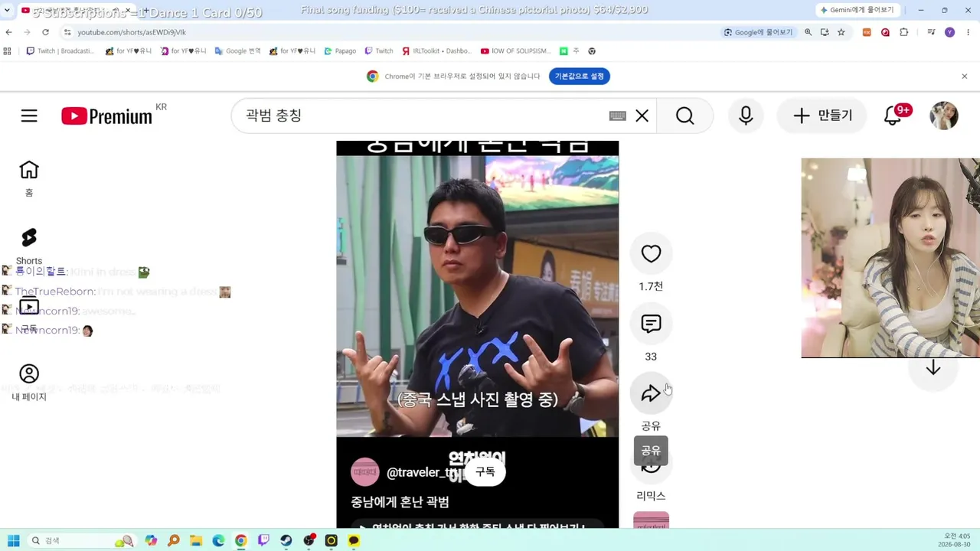
Task: Start voice search with the microphone
Action: point(746,116)
